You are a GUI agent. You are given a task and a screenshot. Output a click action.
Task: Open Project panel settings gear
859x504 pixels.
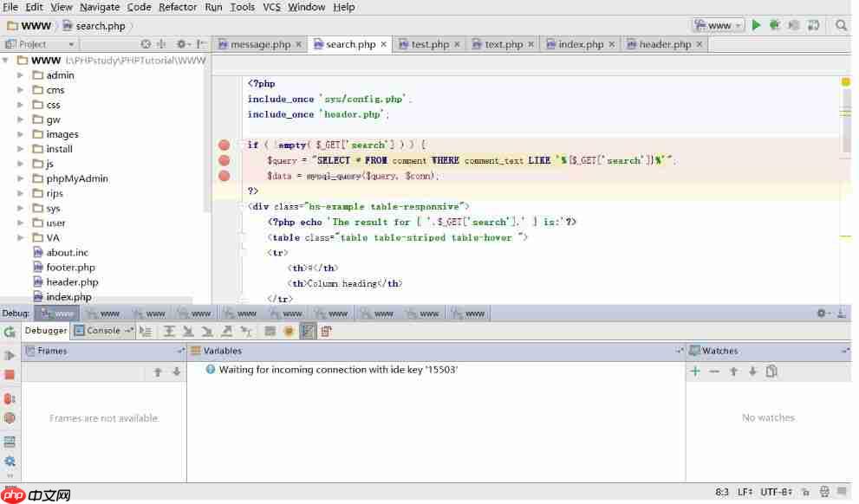[x=182, y=44]
